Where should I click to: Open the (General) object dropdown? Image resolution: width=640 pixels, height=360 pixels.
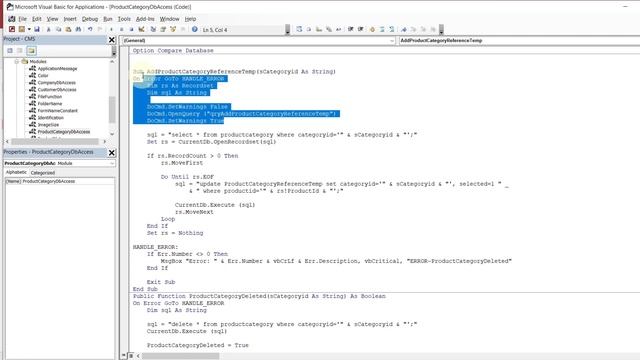pos(392,40)
